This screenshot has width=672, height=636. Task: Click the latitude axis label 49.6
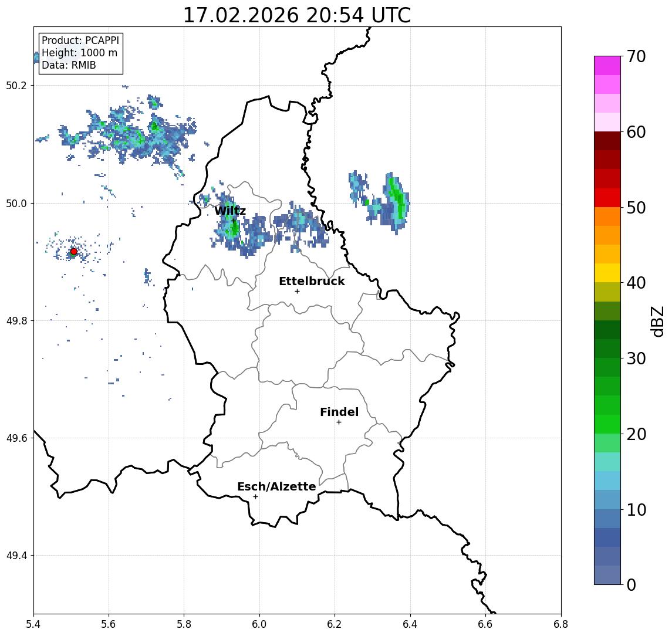[16, 438]
